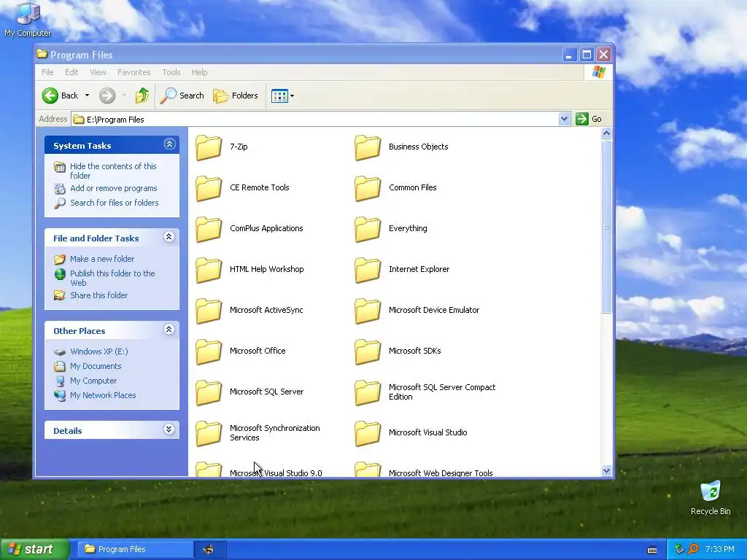Viewport: 747px width, 560px height.
Task: Collapse the Other Places panel
Action: pyautogui.click(x=169, y=329)
